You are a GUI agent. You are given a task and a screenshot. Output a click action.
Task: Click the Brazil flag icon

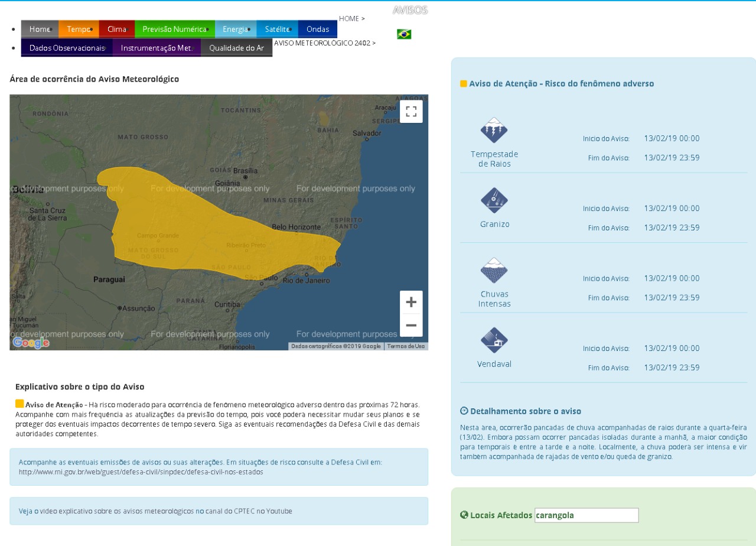[x=404, y=34]
